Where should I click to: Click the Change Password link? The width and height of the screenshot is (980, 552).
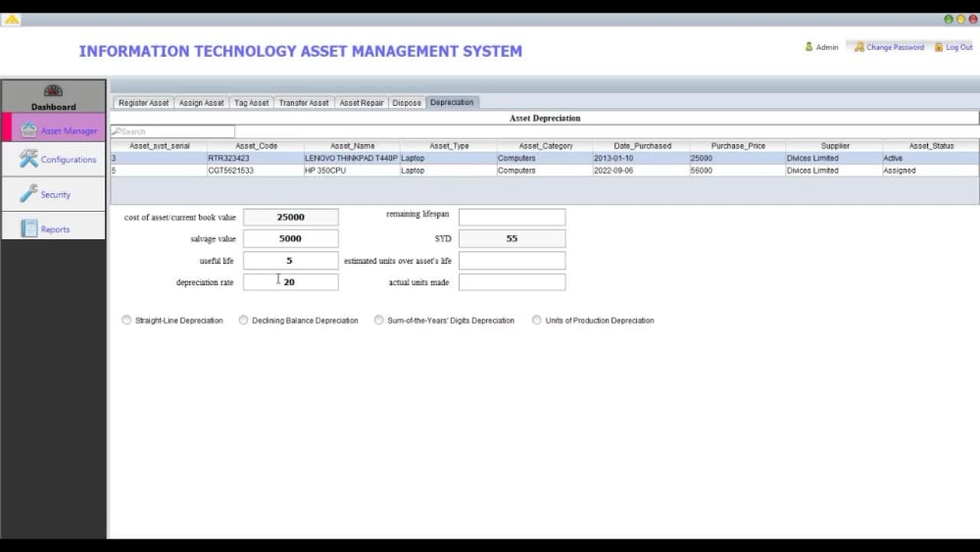(895, 47)
